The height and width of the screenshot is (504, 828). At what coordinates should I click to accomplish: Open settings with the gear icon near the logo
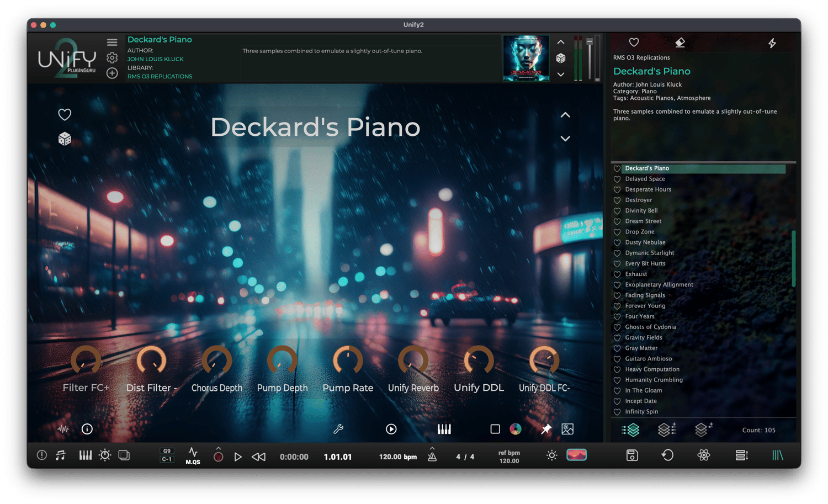112,57
